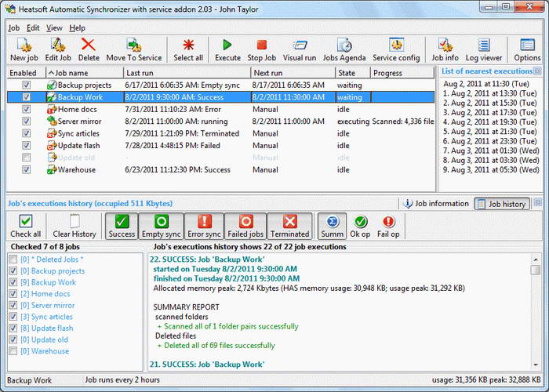Uncheck Enabled for Backup projects

[26, 85]
